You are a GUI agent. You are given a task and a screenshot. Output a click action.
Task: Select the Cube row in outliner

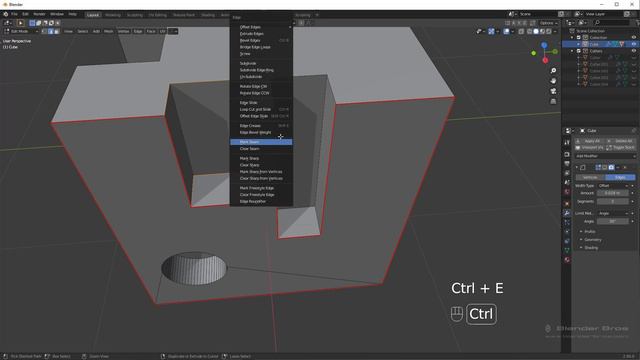click(601, 44)
